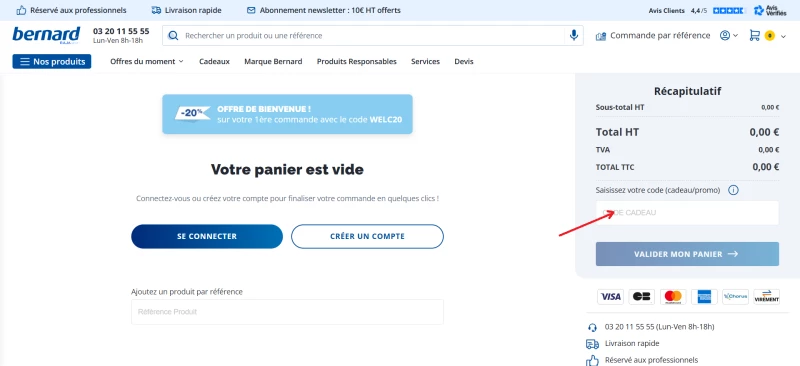Click the Mastercard payment icon
This screenshot has width=800, height=366.
(673, 297)
